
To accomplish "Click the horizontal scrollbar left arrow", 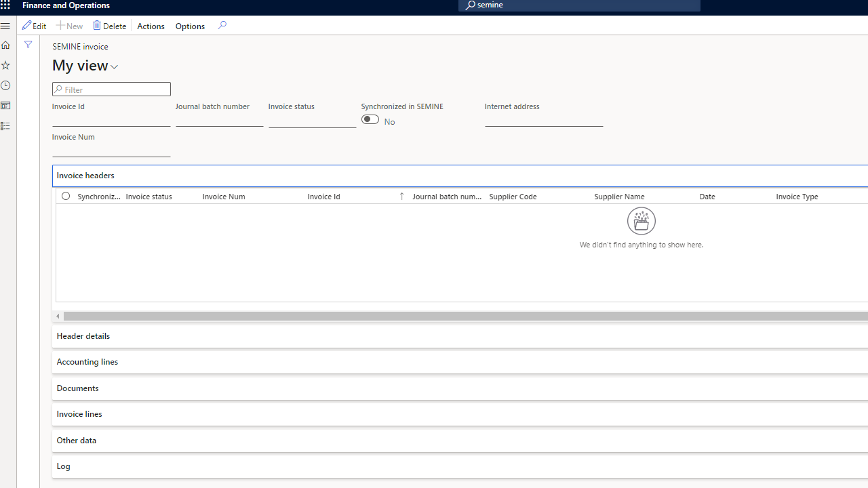I will pyautogui.click(x=58, y=317).
